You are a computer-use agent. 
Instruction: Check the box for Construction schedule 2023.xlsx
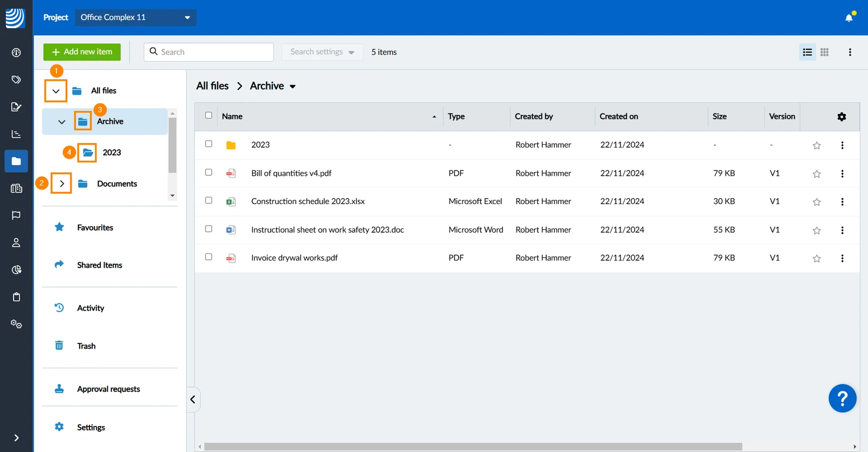[208, 200]
